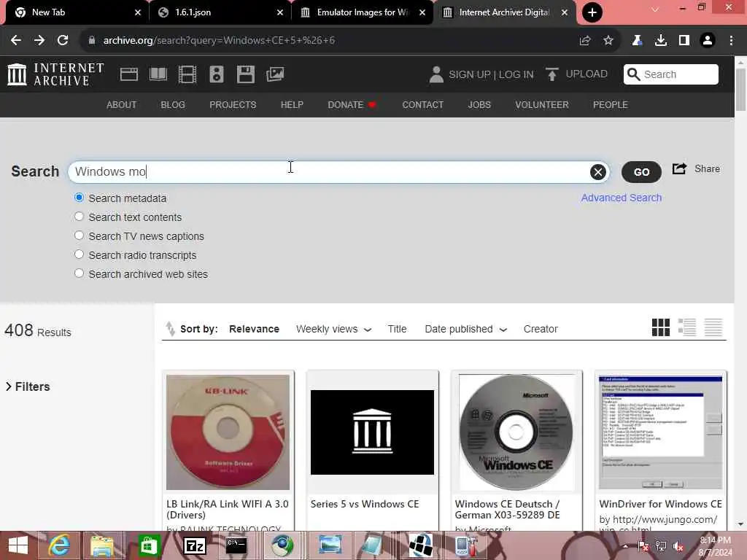Click the user avatar icon beside Sign Up
747x560 pixels.
(x=436, y=74)
